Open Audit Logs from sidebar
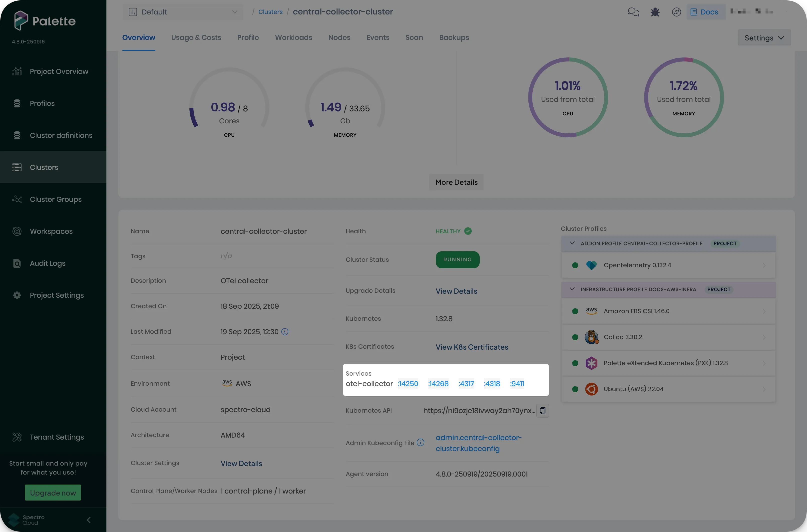Image resolution: width=807 pixels, height=532 pixels. point(47,263)
